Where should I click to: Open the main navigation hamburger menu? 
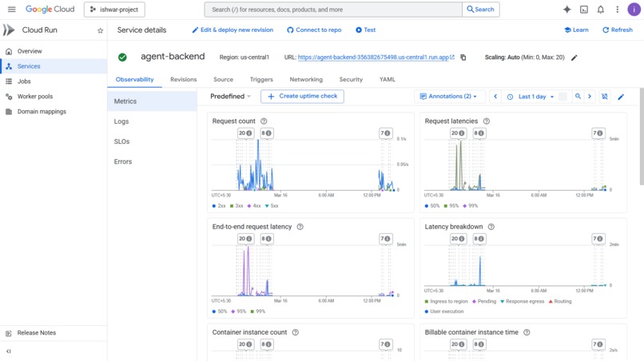(11, 9)
